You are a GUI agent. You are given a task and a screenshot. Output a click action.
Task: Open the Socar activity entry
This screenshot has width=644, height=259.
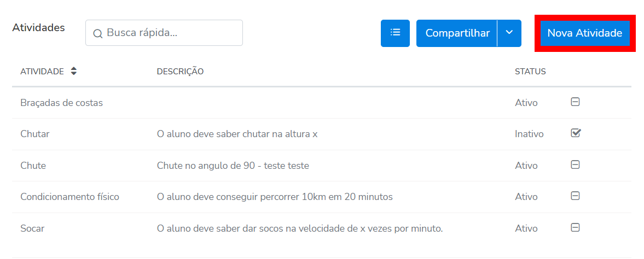[x=32, y=228]
